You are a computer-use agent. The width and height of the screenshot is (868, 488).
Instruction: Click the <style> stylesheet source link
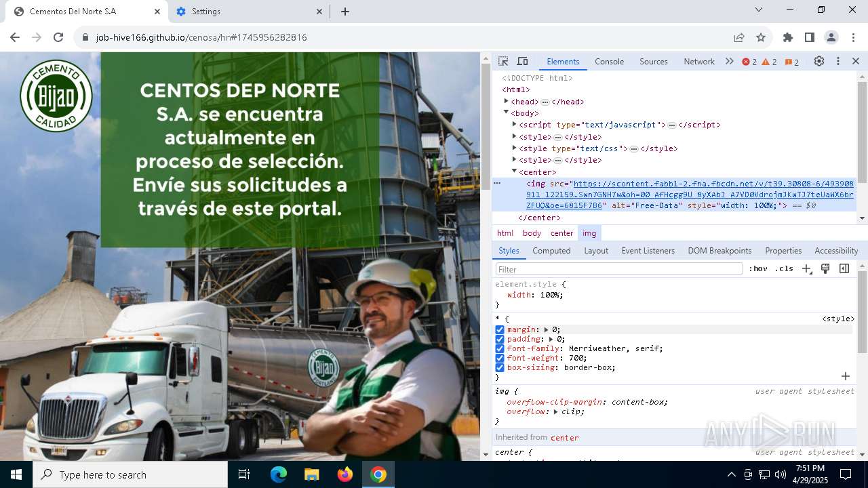pyautogui.click(x=838, y=319)
